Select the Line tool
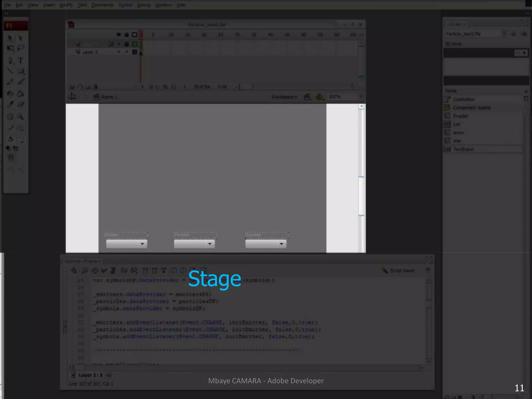The height and width of the screenshot is (399, 532). click(10, 71)
